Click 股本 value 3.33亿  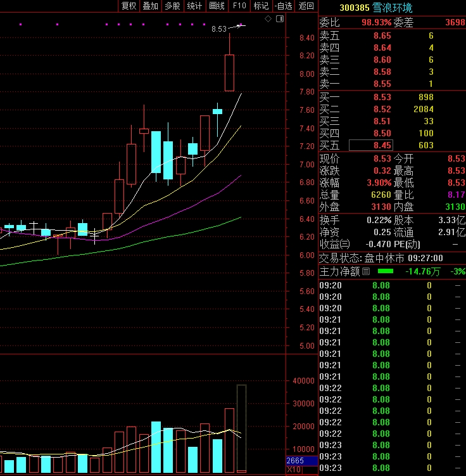[x=451, y=220]
